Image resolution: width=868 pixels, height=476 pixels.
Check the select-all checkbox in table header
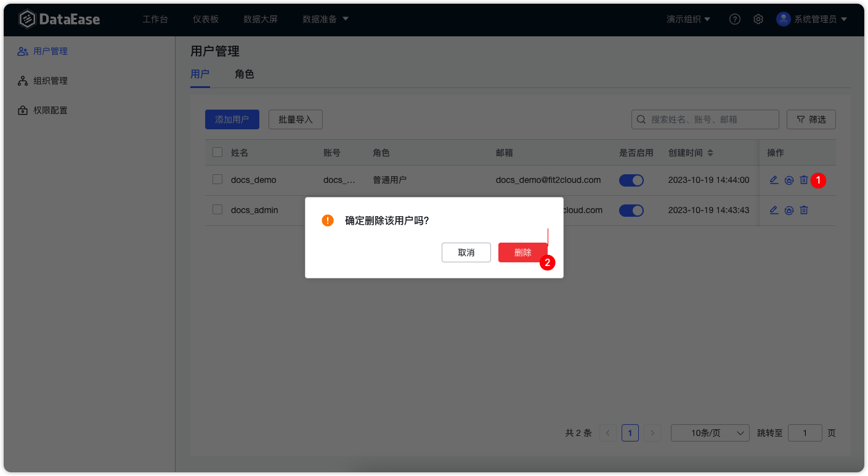point(217,151)
